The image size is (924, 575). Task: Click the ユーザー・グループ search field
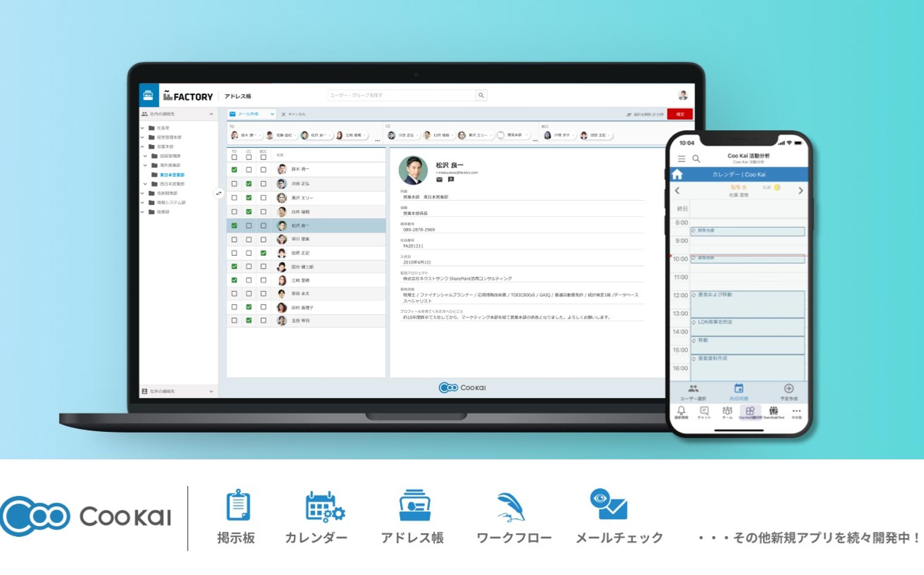click(x=401, y=95)
